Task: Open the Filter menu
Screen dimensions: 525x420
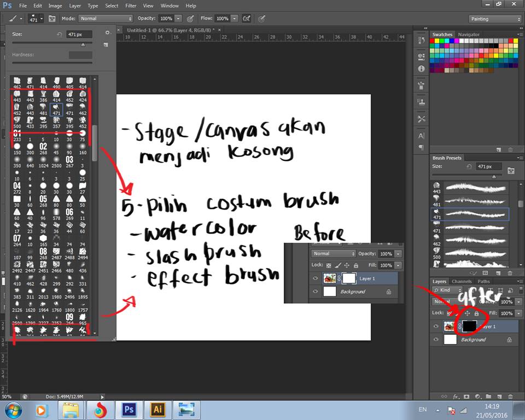Action: (x=131, y=5)
